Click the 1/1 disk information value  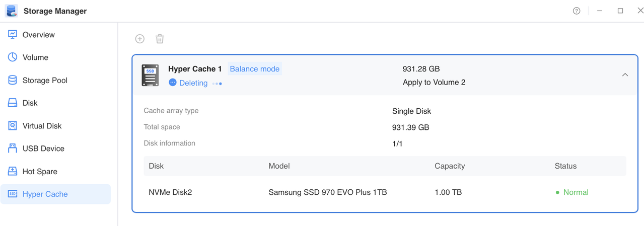coord(397,144)
